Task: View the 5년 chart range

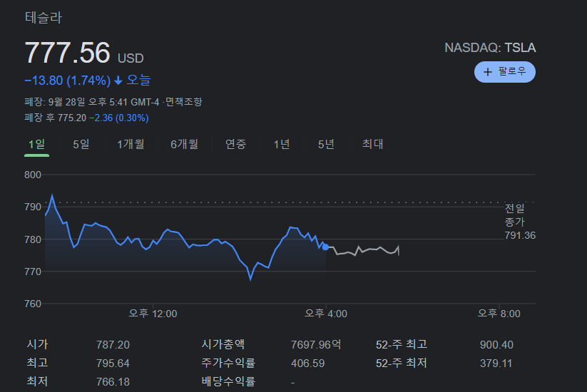Action: coord(326,144)
